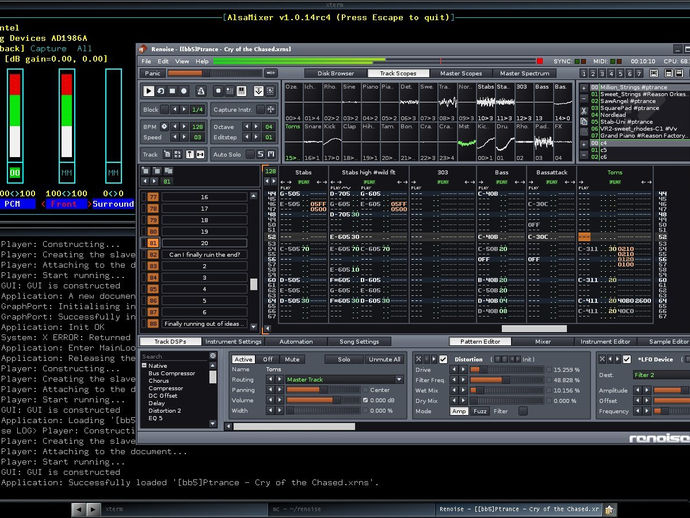Click the LFO Device remove X icon
This screenshot has height=518, width=690.
(x=602, y=359)
